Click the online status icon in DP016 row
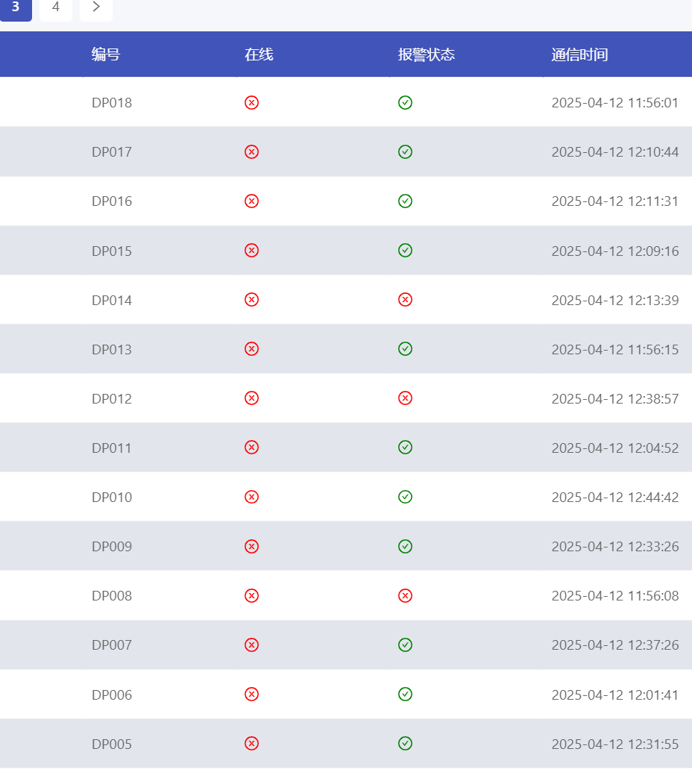The height and width of the screenshot is (784, 692). (x=251, y=201)
